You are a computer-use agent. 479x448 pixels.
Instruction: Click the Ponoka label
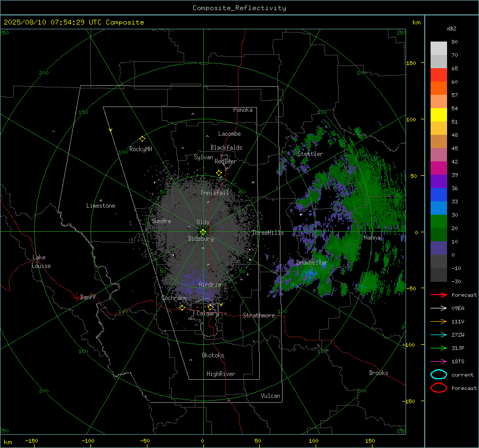pyautogui.click(x=243, y=110)
